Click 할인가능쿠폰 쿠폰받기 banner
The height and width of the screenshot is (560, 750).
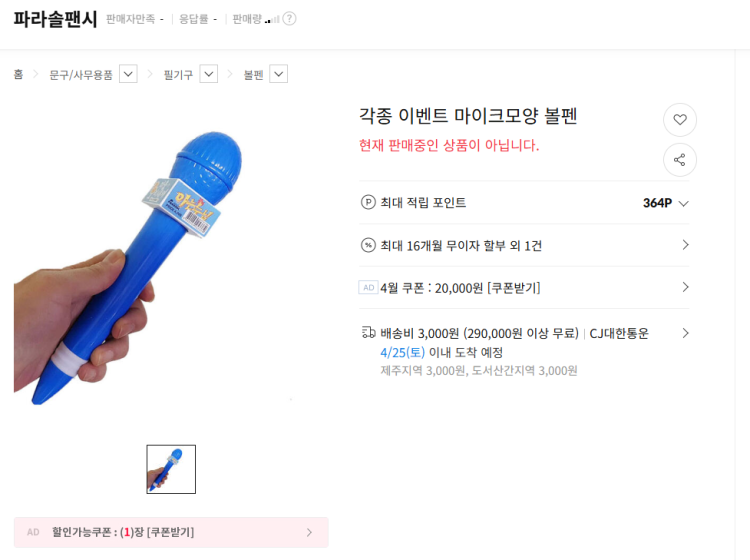click(171, 532)
